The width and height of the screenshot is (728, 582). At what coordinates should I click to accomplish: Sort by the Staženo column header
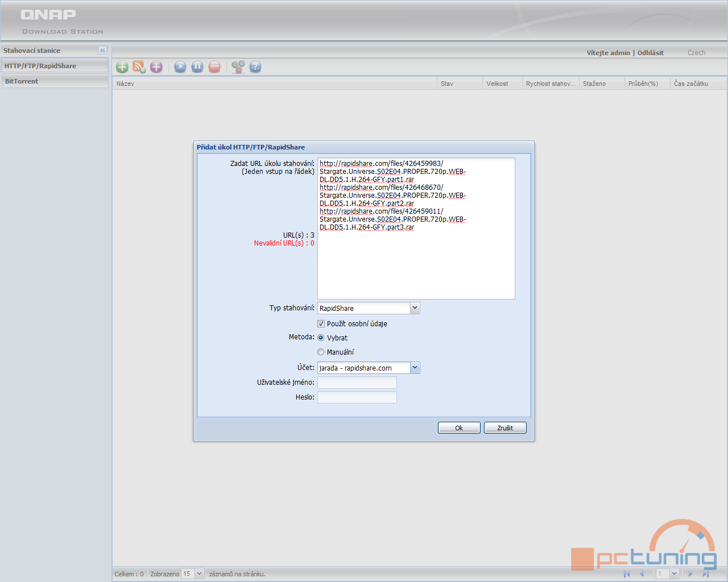[602, 84]
